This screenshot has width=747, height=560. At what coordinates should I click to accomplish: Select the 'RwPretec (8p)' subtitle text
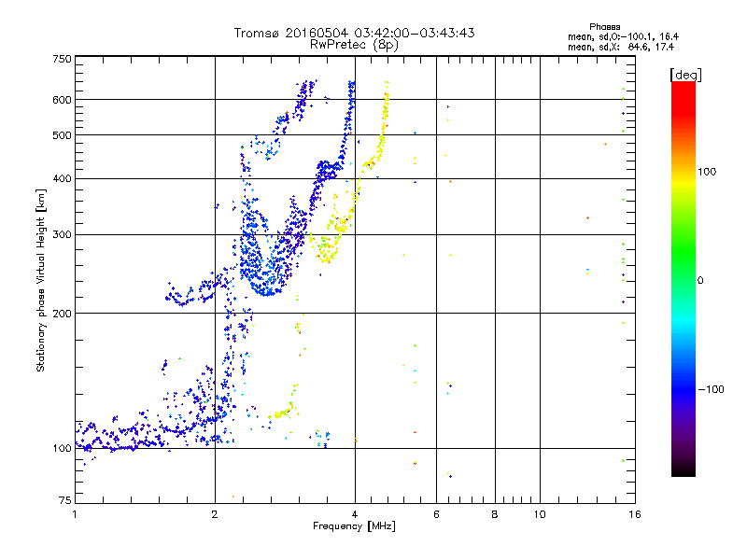[354, 45]
